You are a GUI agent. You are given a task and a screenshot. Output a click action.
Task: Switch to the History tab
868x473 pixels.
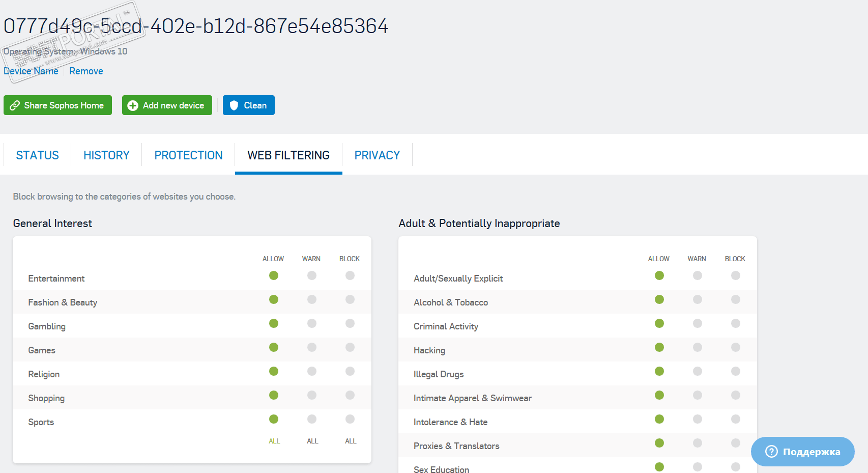point(106,155)
